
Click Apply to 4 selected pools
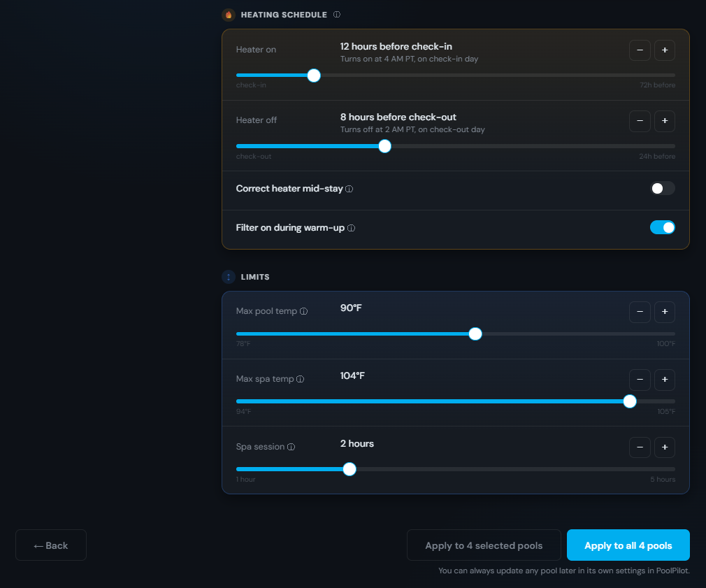[x=484, y=545]
